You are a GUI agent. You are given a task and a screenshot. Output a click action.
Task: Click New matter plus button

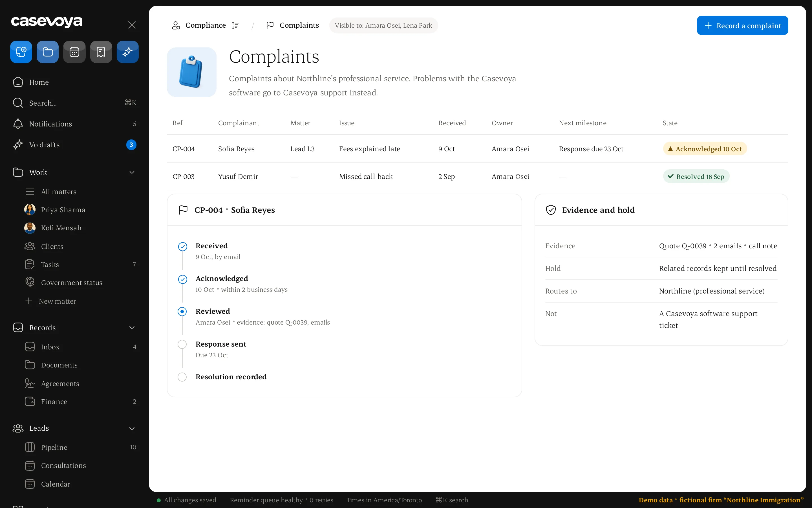click(29, 301)
